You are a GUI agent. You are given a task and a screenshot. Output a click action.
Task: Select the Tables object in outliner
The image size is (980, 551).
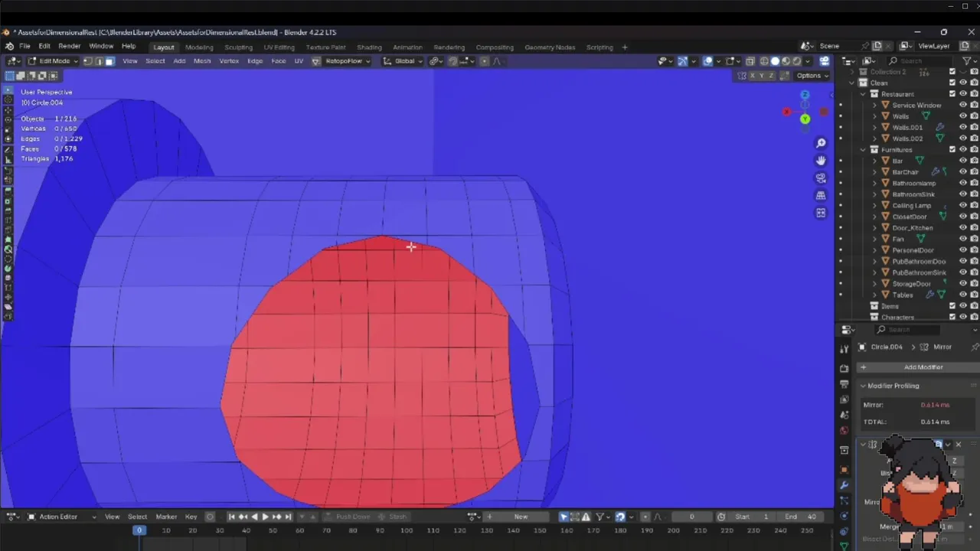point(903,295)
